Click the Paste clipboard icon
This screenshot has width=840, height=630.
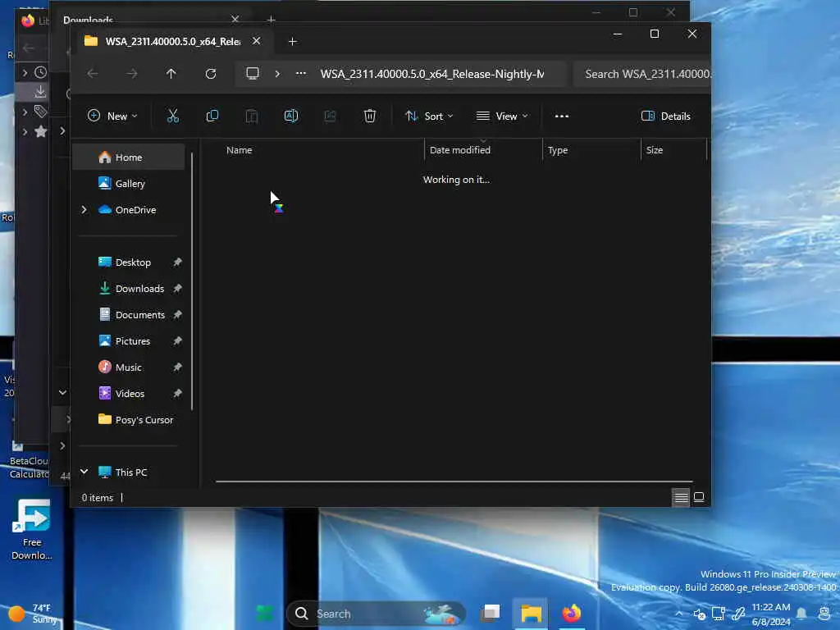coord(251,116)
